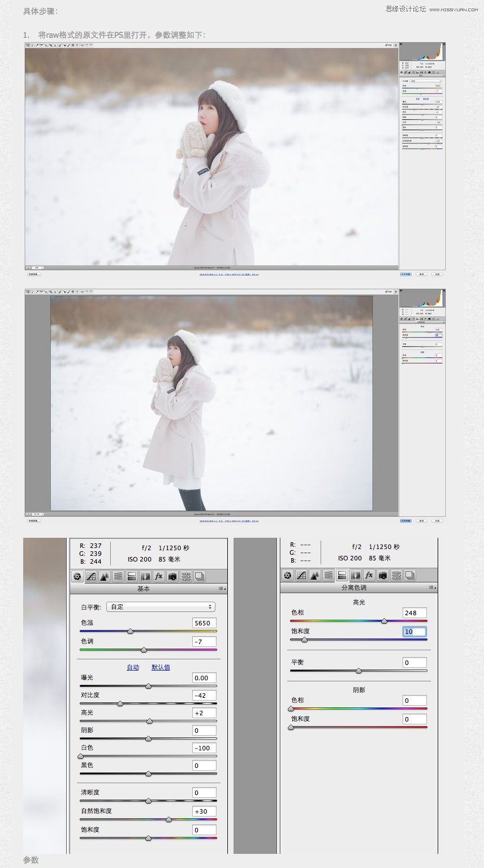Click the 色温 value field 5650

[x=204, y=623]
